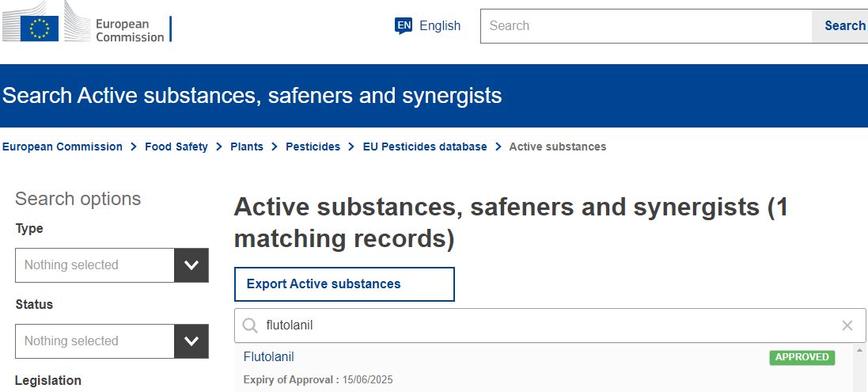Click chevron after Pesticides breadcrumb

pyautogui.click(x=351, y=147)
